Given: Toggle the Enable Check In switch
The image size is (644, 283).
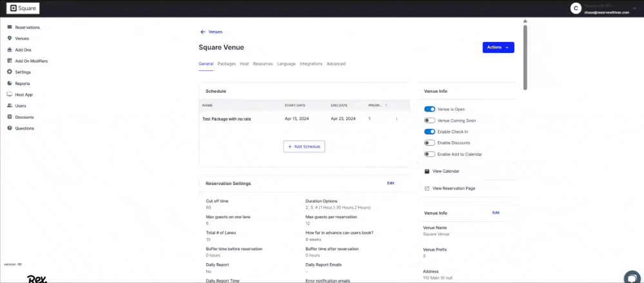Looking at the screenshot, I should pos(429,132).
